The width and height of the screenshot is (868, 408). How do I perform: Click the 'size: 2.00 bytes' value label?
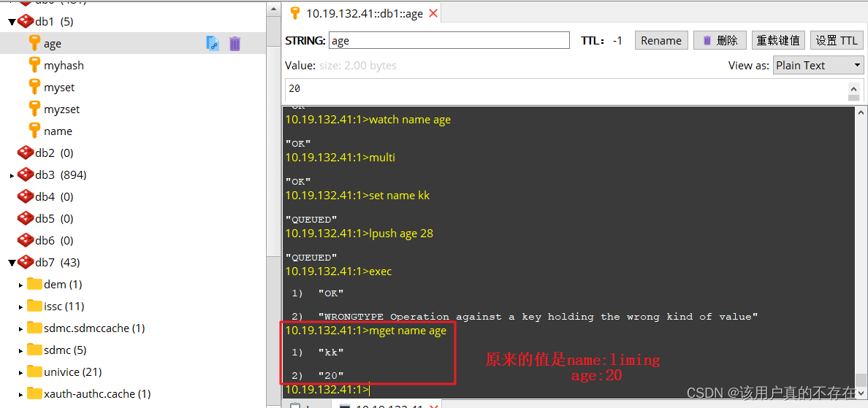click(x=357, y=65)
